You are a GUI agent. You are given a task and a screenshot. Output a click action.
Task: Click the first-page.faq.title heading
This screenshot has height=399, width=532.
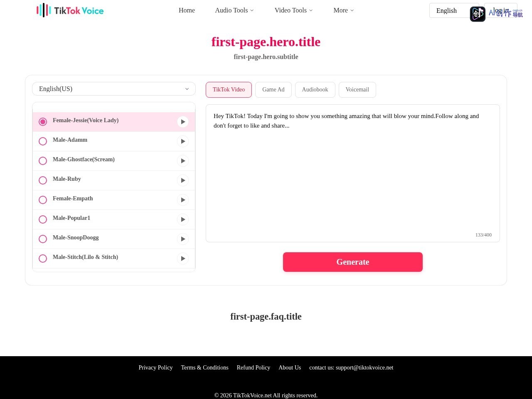[266, 316]
